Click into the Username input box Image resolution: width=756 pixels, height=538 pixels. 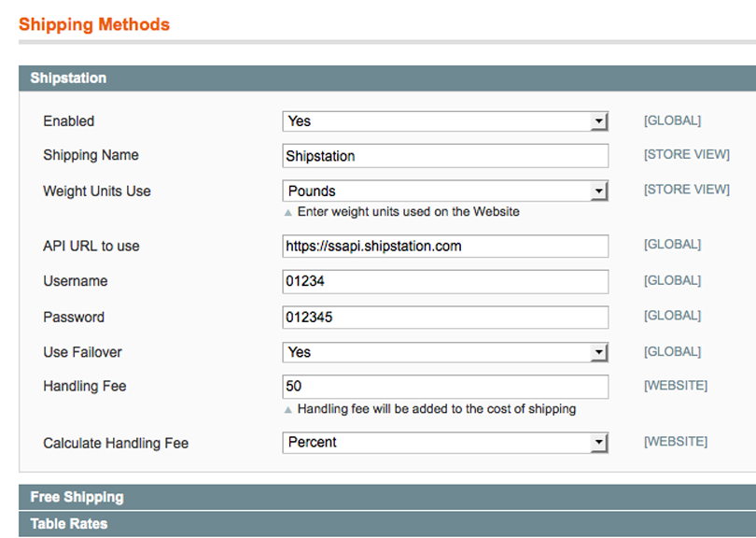click(x=445, y=282)
